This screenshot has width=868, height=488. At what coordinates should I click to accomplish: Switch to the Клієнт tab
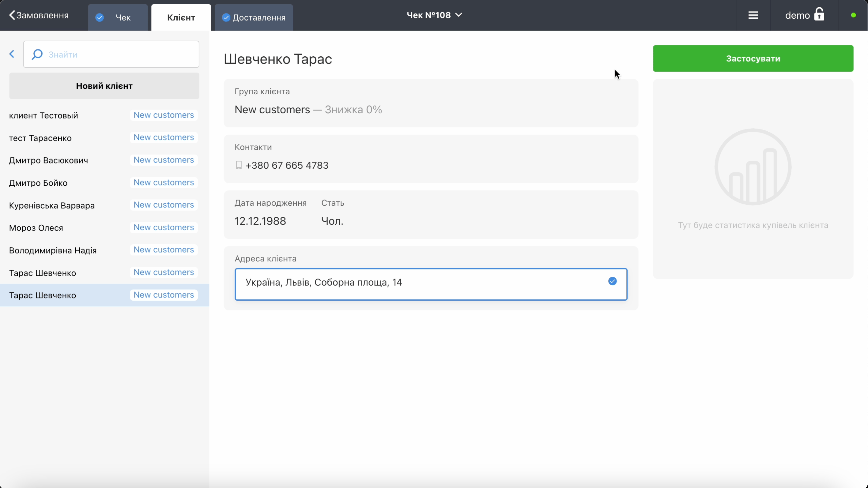181,17
